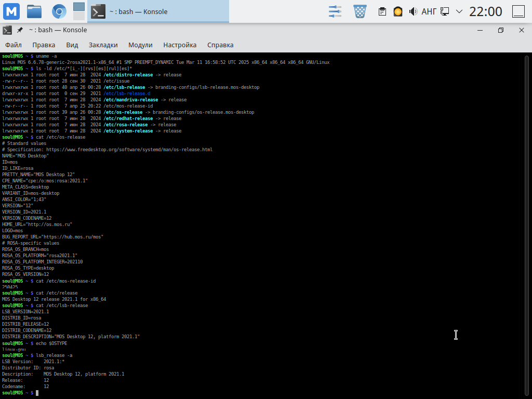Click the ROSA_OS_PLATFORM_INTEGER=202110 line
This screenshot has width=532, height=399.
43,262
